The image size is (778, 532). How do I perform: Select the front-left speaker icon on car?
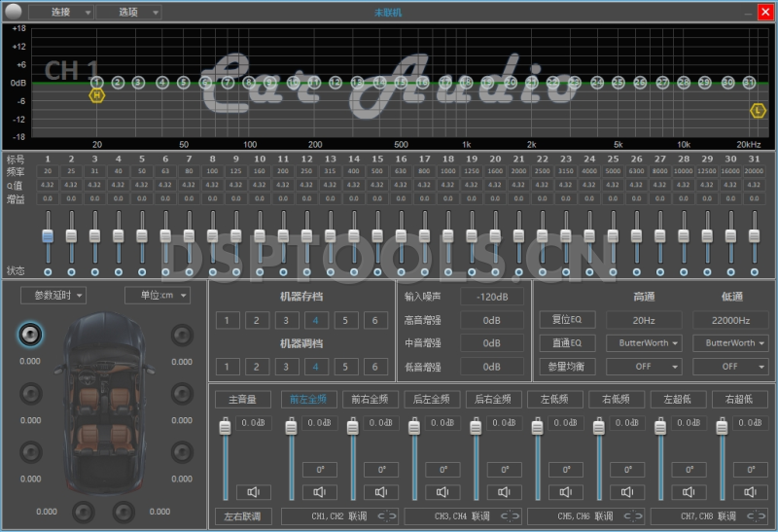click(x=32, y=336)
